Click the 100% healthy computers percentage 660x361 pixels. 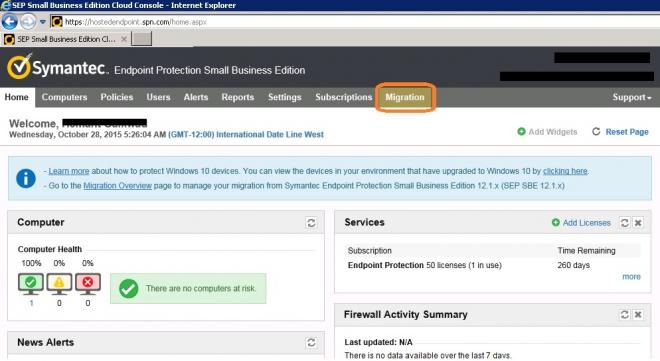pos(31,263)
